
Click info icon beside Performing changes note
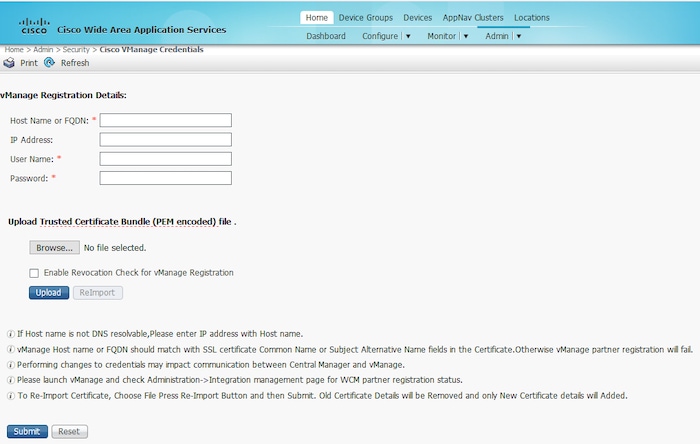pyautogui.click(x=11, y=365)
